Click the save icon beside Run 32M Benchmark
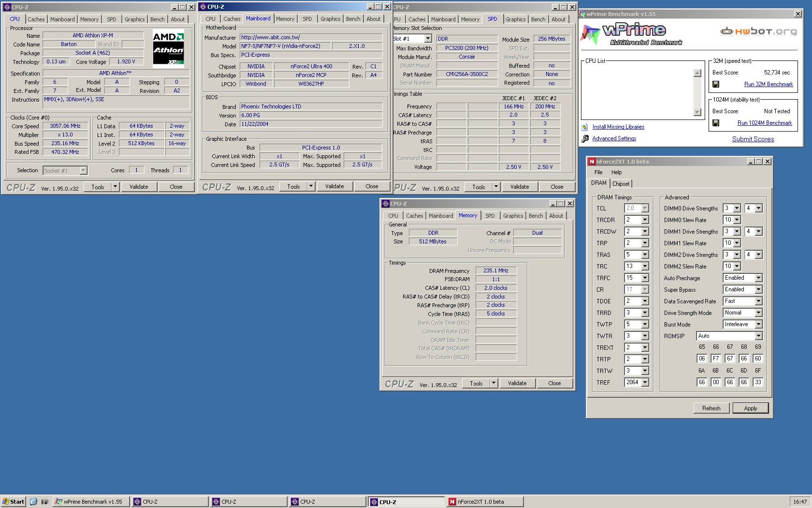The width and height of the screenshot is (812, 508). click(716, 84)
